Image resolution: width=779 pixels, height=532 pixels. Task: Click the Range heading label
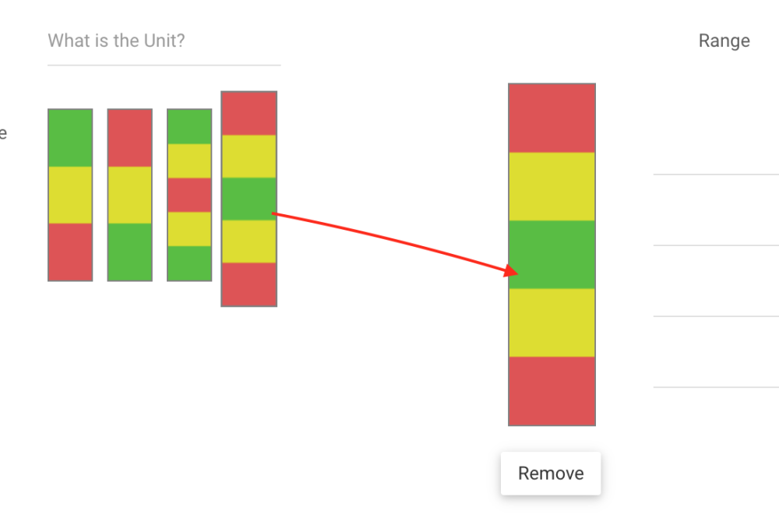[x=724, y=41]
